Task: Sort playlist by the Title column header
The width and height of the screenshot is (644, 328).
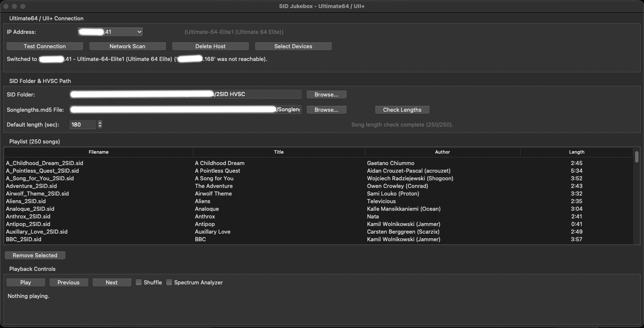Action: pyautogui.click(x=279, y=152)
